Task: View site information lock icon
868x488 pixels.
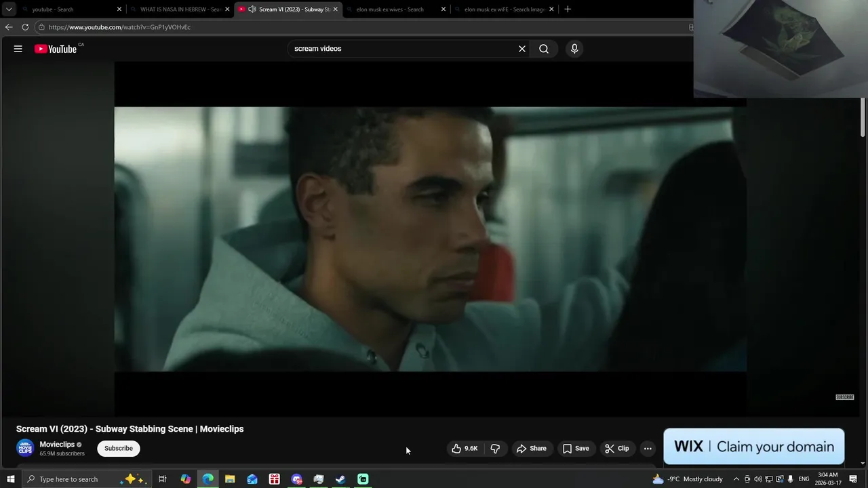Action: click(x=41, y=27)
